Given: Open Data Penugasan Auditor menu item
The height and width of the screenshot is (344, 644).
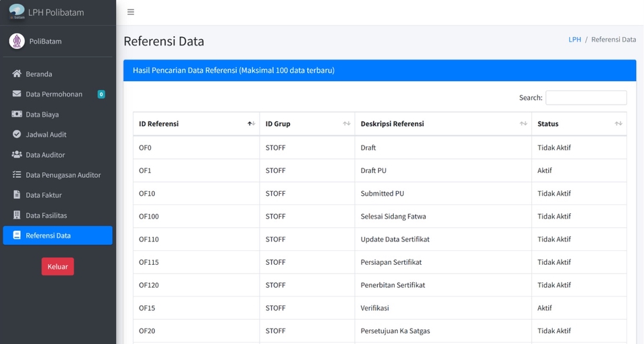Looking at the screenshot, I should [x=58, y=175].
